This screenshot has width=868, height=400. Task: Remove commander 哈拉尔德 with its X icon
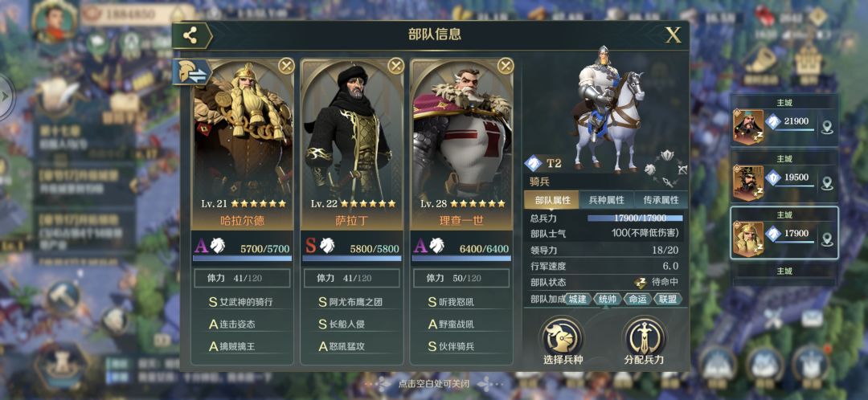coord(286,67)
